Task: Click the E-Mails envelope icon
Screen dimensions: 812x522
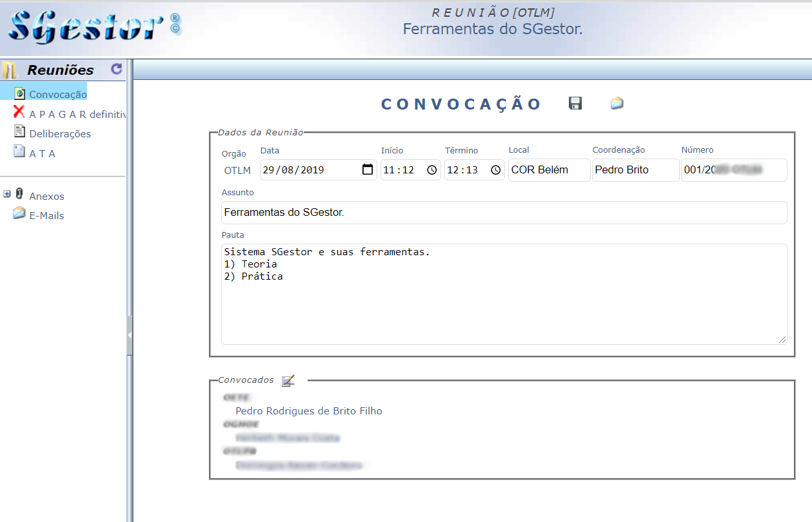Action: [x=19, y=213]
